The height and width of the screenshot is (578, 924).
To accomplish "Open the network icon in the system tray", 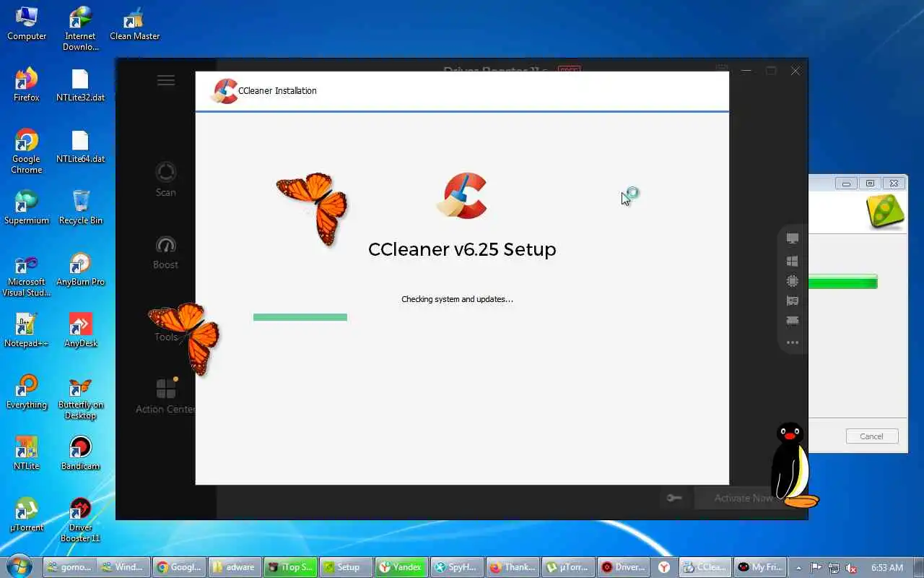I will [x=834, y=568].
